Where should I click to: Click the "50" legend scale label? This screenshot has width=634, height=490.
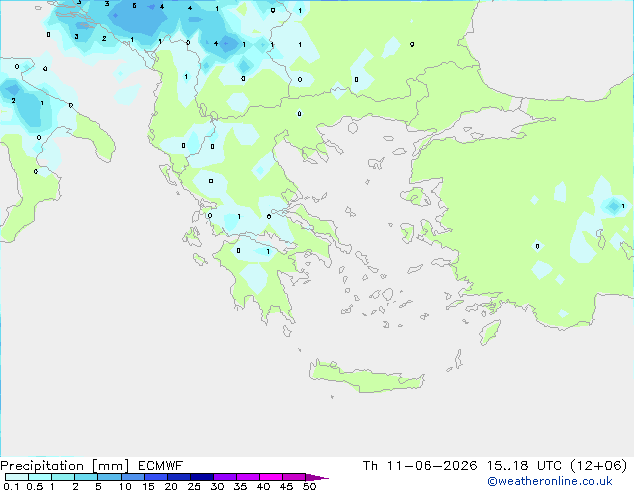click(309, 486)
